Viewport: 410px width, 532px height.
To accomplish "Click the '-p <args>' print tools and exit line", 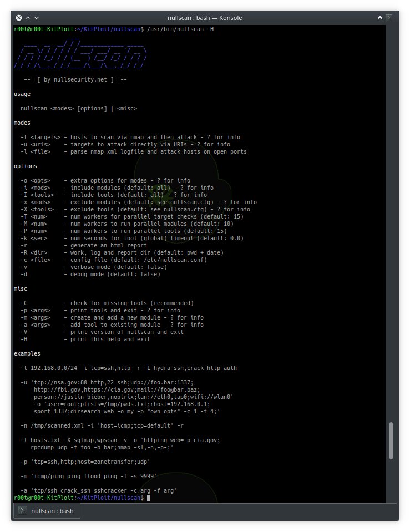I will click(100, 311).
